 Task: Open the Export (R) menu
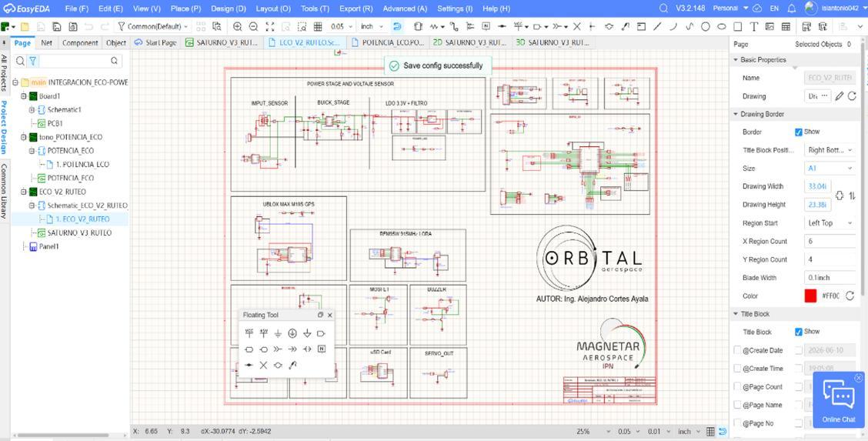[356, 9]
